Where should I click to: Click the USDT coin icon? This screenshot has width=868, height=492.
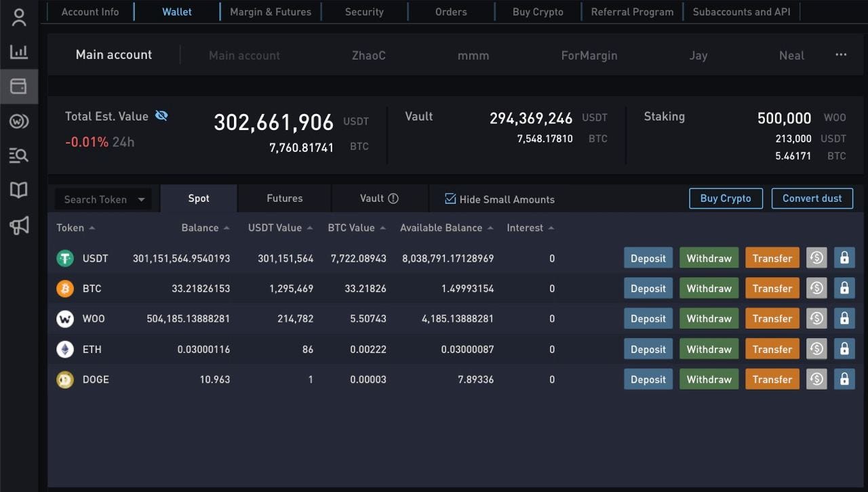point(65,258)
